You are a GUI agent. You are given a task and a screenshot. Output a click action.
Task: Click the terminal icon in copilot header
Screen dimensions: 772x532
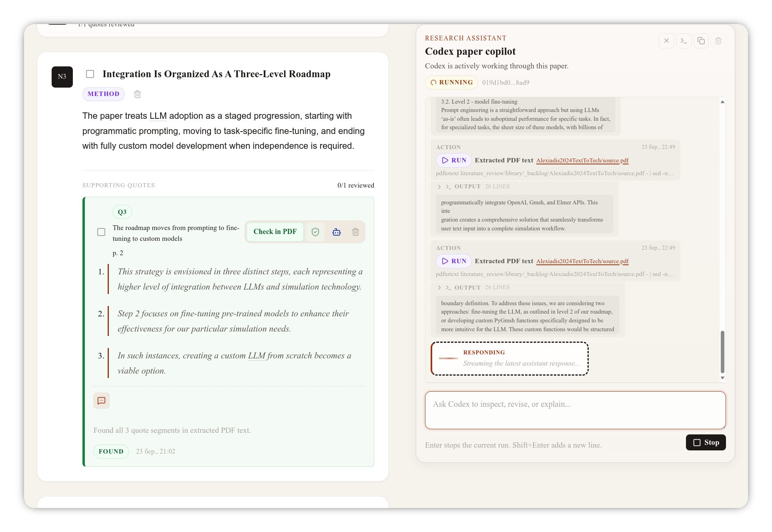(684, 41)
